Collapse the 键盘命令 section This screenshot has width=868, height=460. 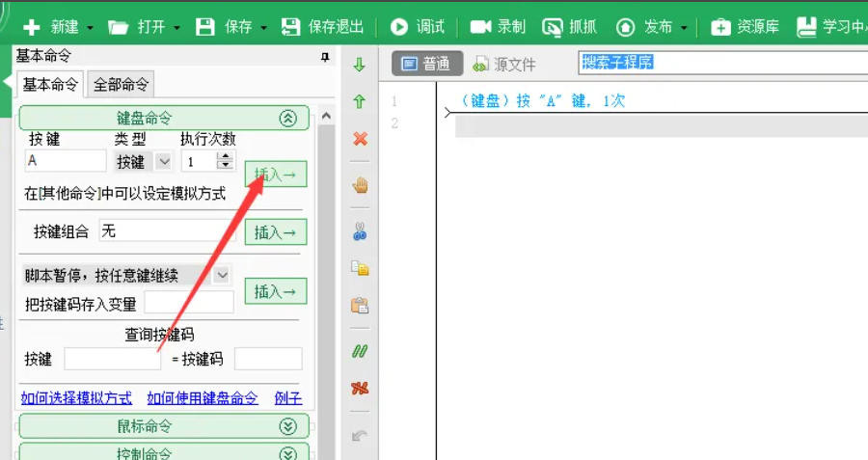point(286,119)
